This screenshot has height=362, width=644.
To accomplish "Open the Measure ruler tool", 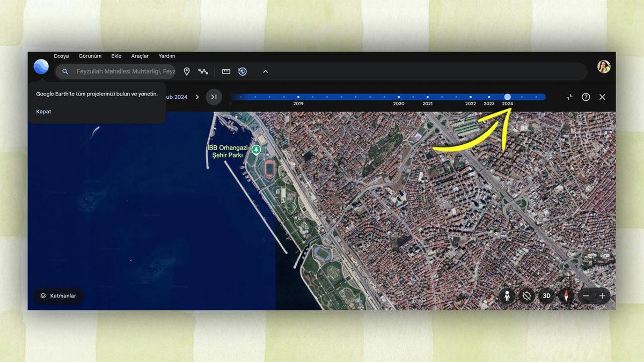I will point(226,71).
